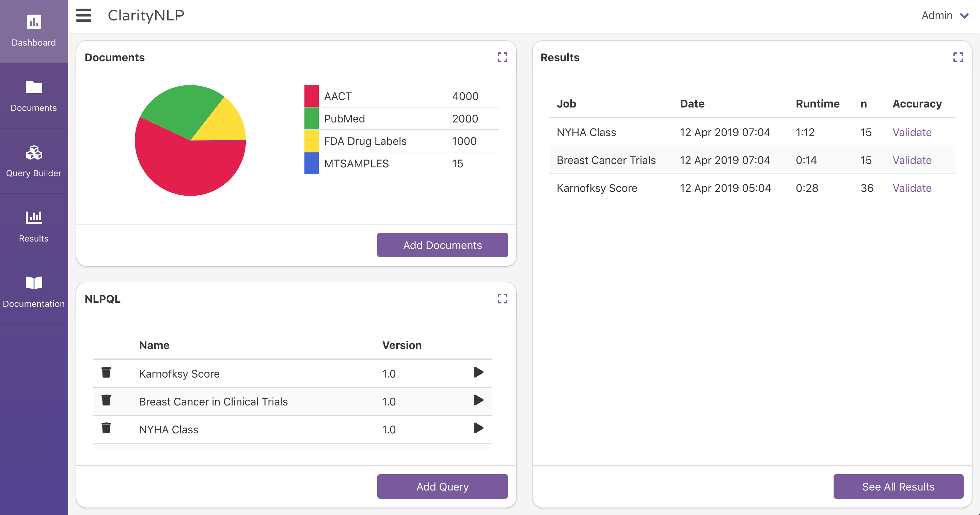Viewport: 980px width, 515px height.
Task: Delete the NYHA Class query
Action: (106, 428)
